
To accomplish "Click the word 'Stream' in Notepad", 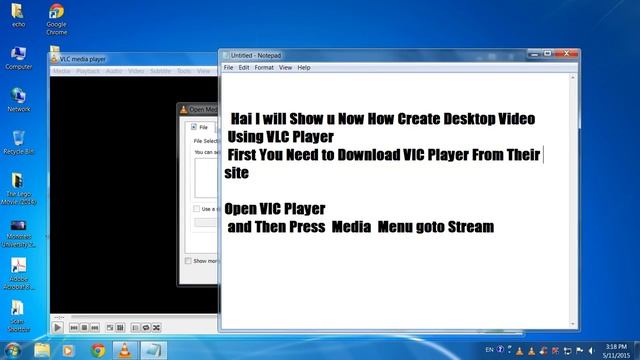I will click(471, 227).
